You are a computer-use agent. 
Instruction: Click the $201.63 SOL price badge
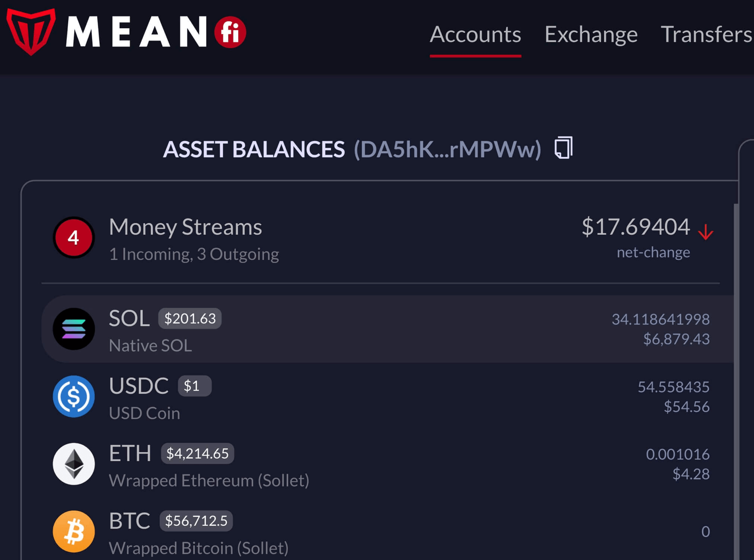(x=189, y=318)
